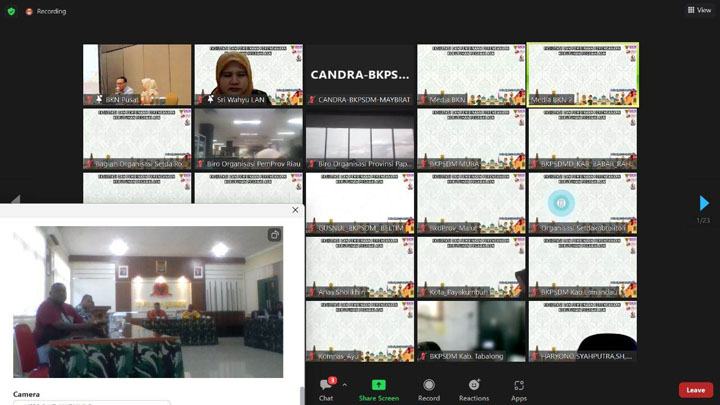Open the Chat panel
This screenshot has width=720, height=405.
pos(326,388)
